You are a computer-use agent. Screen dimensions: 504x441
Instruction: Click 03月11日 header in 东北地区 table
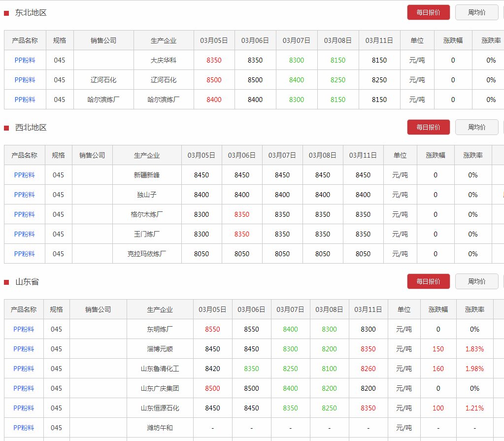379,40
